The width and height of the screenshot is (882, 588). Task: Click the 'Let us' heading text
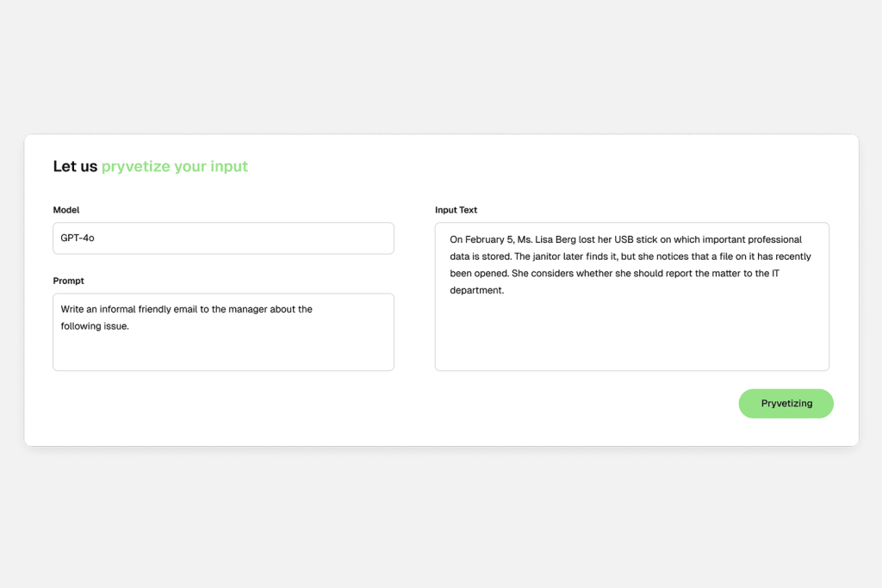point(74,166)
